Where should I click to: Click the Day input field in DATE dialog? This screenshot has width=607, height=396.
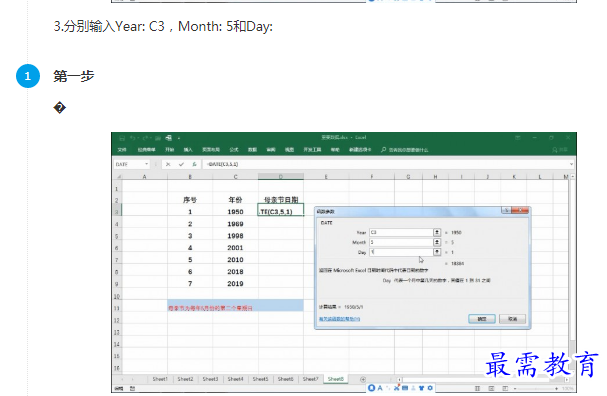[x=401, y=252]
